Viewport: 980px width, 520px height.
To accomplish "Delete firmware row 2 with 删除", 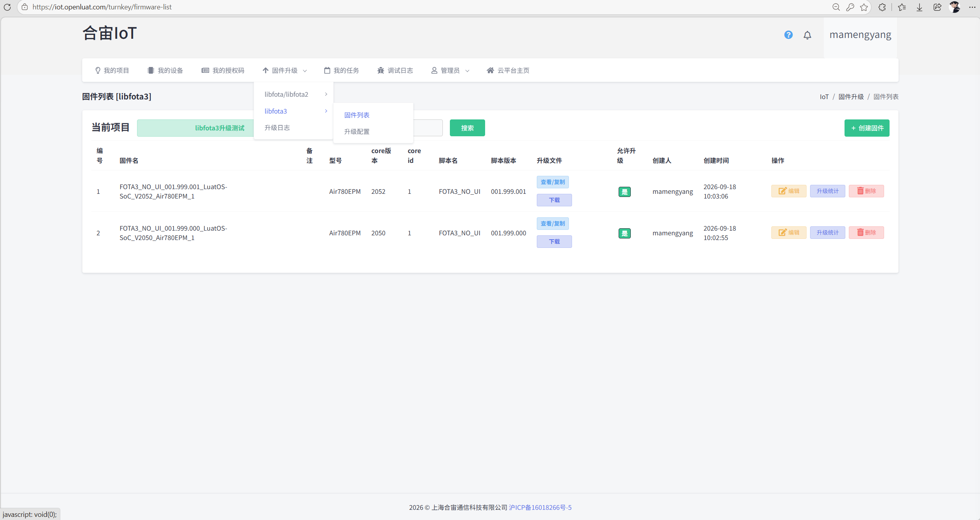I will click(x=866, y=233).
